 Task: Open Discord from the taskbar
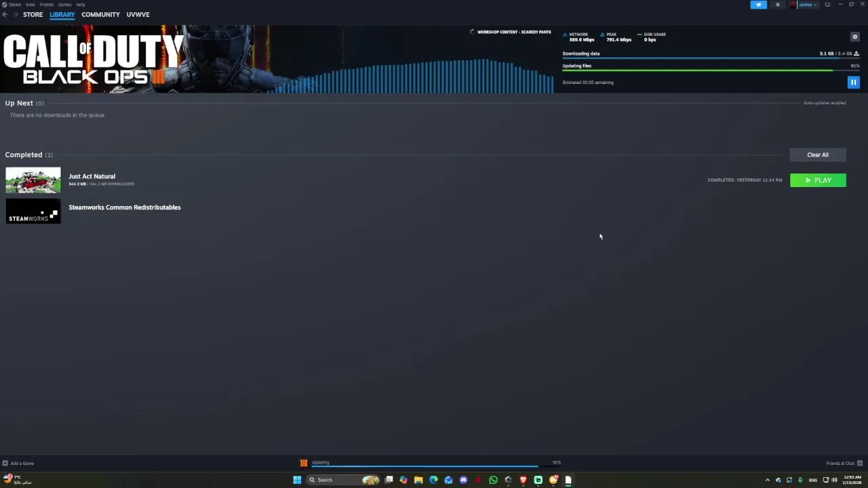(x=463, y=480)
